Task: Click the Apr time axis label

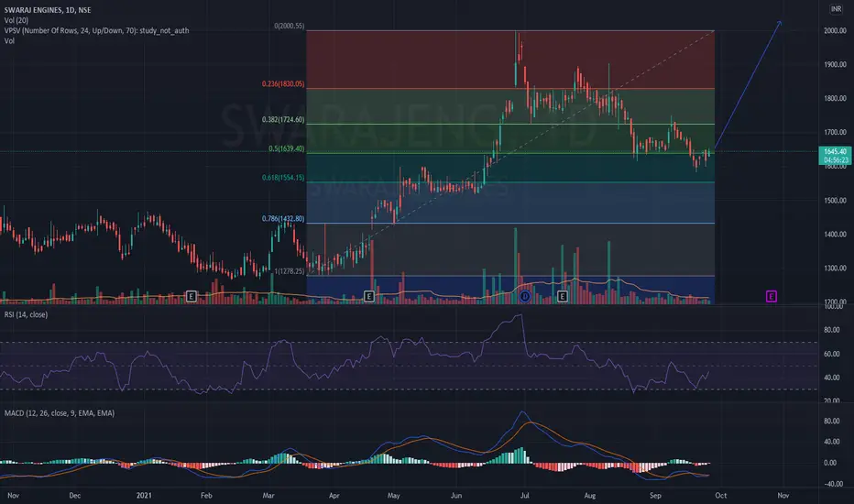Action: (x=334, y=495)
